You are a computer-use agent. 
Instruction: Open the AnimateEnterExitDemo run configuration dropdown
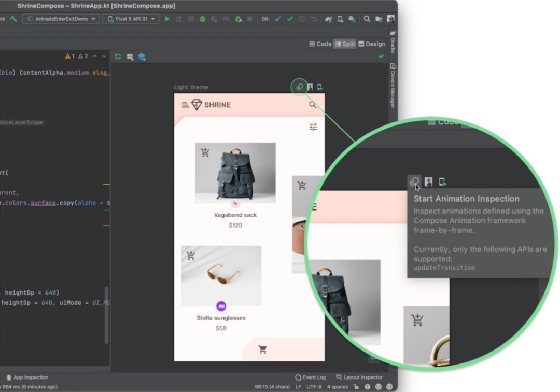click(61, 19)
